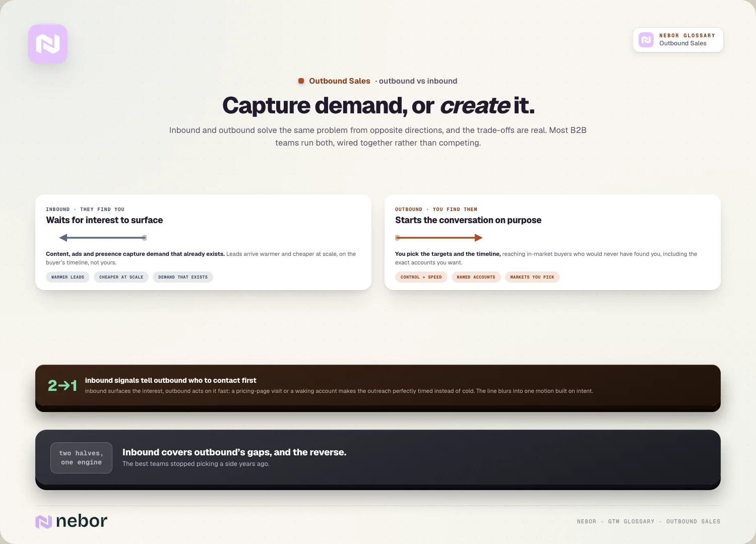Click the footer 'NEBOR' breadcrumb text
Screen dimensions: 756x544
click(587, 522)
